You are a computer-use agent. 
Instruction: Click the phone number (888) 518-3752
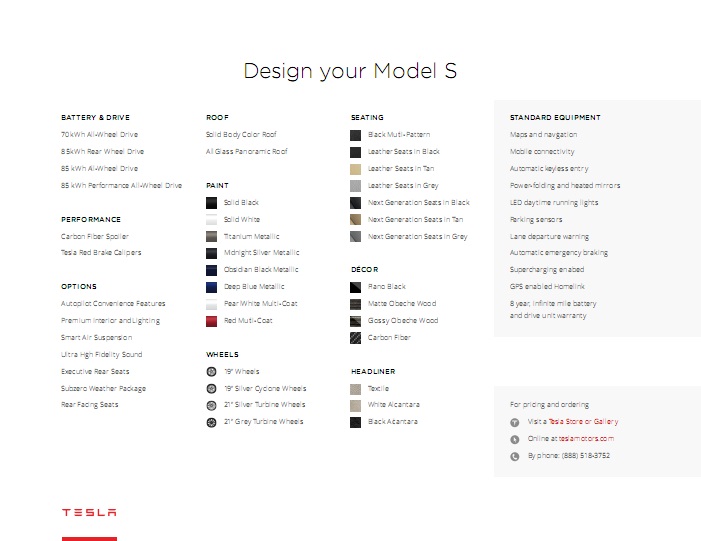click(586, 456)
